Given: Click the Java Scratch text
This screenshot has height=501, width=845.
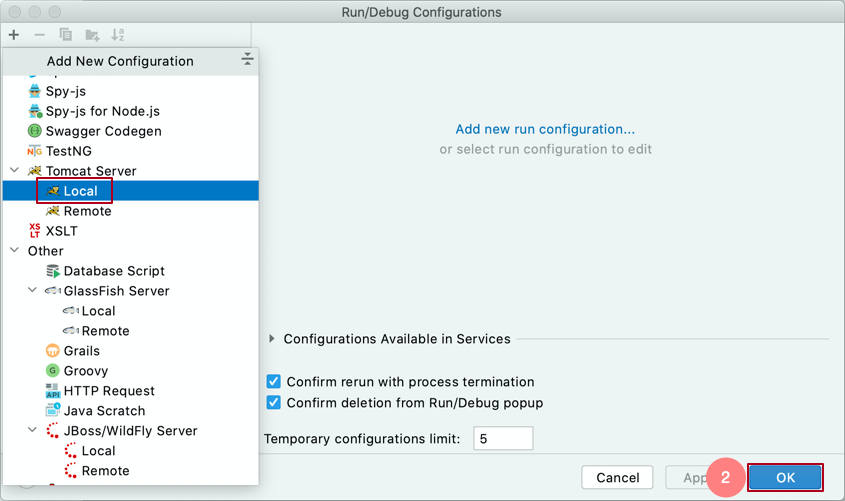Looking at the screenshot, I should 105,410.
